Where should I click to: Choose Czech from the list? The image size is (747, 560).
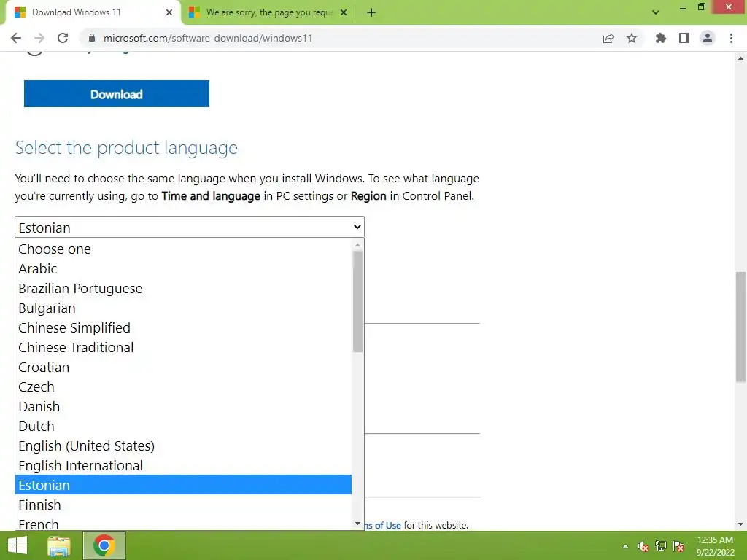[183, 386]
